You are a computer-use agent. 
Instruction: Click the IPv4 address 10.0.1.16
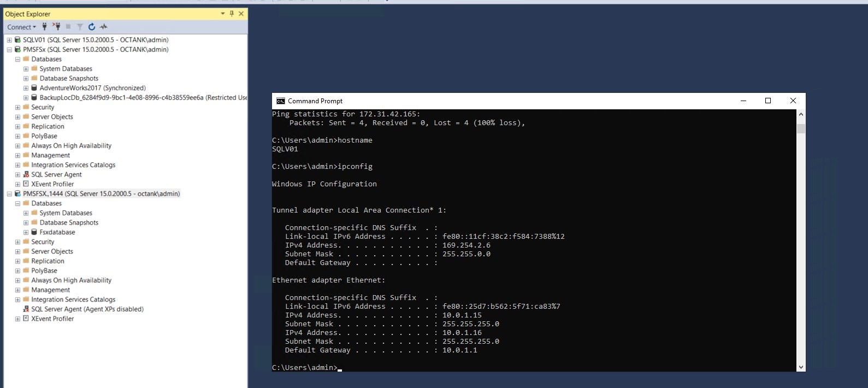pyautogui.click(x=462, y=333)
